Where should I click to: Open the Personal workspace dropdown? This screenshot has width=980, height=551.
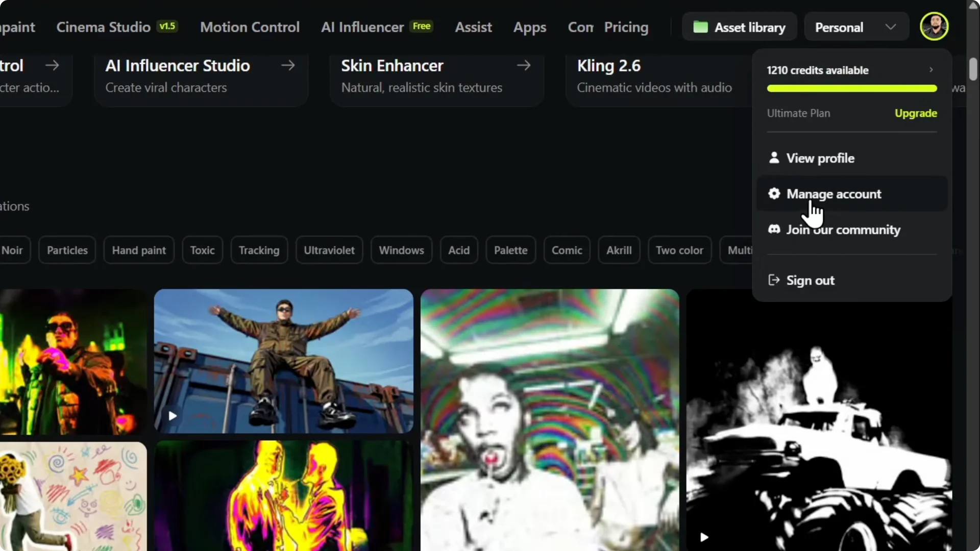click(x=856, y=27)
